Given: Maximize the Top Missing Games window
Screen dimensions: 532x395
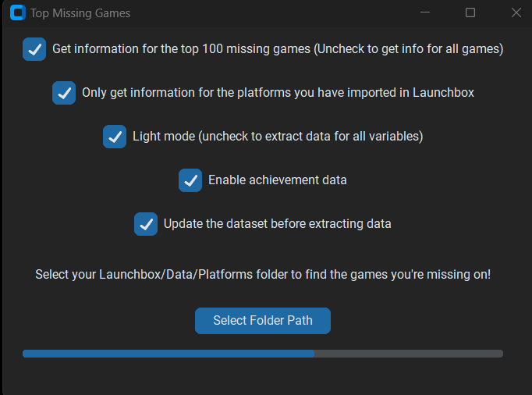Looking at the screenshot, I should [470, 12].
